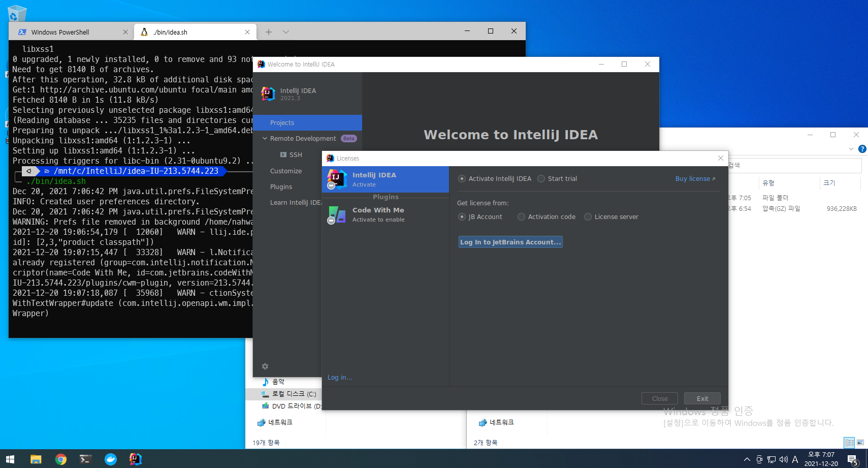Open the taskbar clock and date
Viewport: 868px width, 468px height.
[x=821, y=459]
